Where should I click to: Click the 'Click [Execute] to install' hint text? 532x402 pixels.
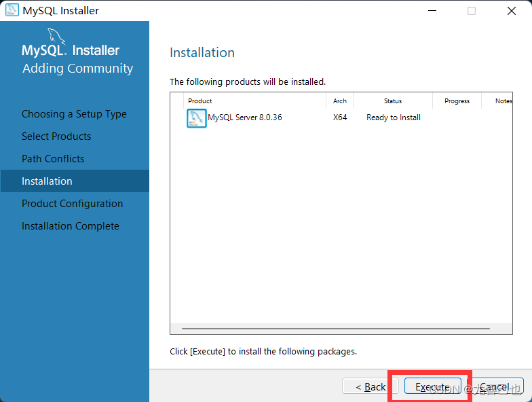(263, 352)
